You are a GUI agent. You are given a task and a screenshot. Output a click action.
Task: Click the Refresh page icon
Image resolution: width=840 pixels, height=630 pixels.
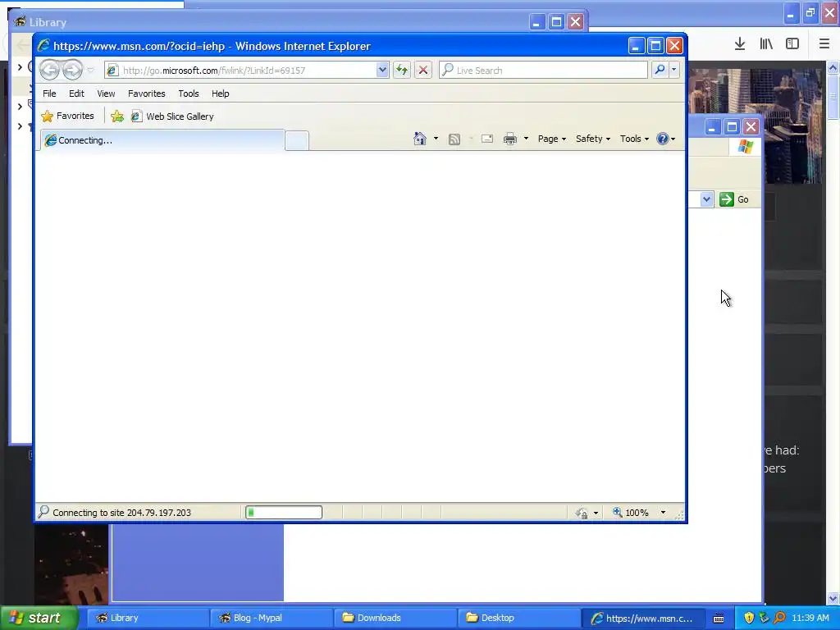[402, 71]
